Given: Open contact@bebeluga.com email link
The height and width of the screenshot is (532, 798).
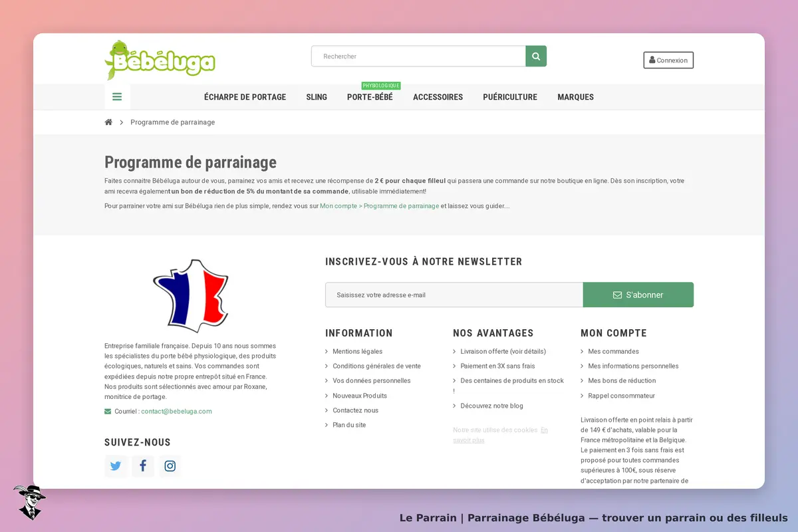Looking at the screenshot, I should click(x=176, y=412).
